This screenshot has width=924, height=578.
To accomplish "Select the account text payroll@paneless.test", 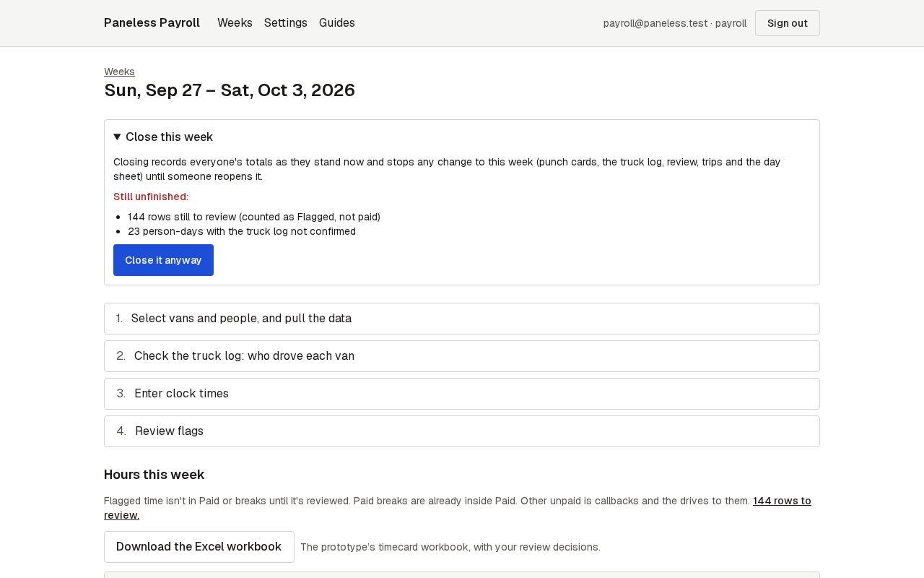I will (x=655, y=23).
